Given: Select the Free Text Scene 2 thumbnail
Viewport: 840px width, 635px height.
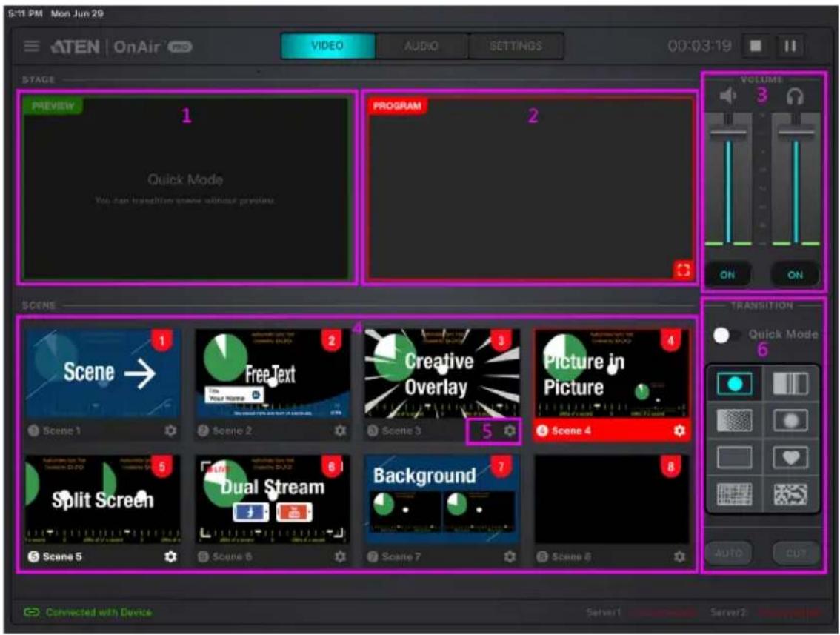Looking at the screenshot, I should click(x=272, y=373).
